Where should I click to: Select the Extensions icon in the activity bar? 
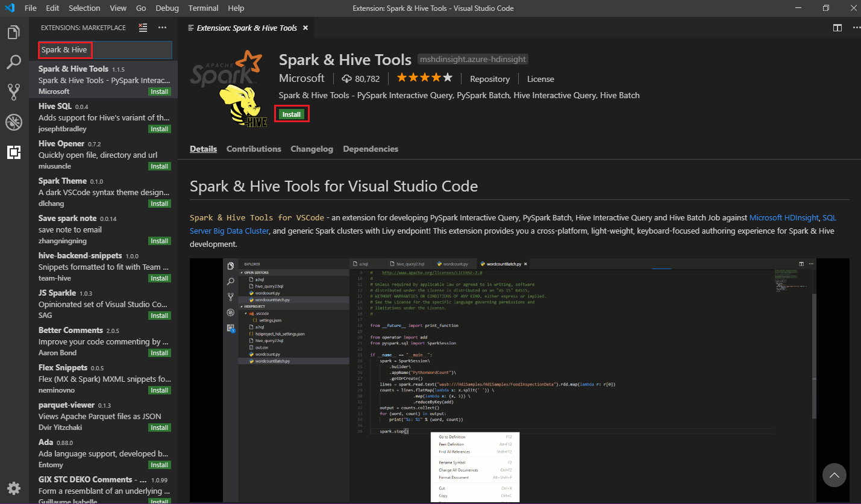pos(14,152)
